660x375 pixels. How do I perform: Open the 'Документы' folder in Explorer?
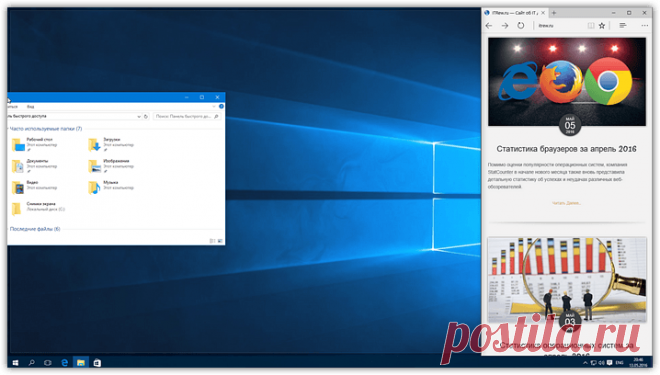(34, 165)
